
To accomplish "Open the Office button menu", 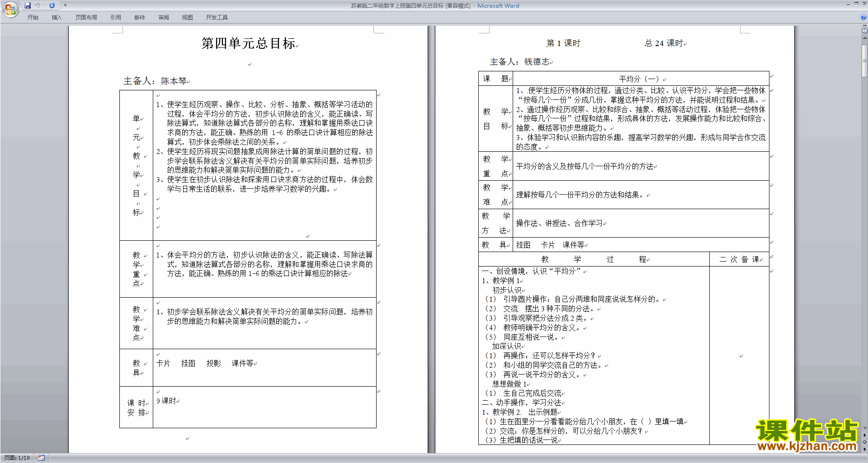I will tap(10, 9).
